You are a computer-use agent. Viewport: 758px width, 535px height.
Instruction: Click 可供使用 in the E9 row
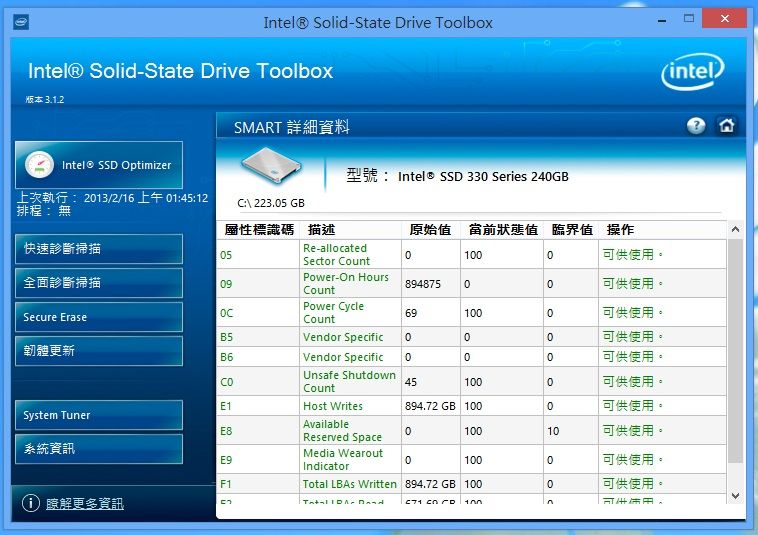click(632, 460)
